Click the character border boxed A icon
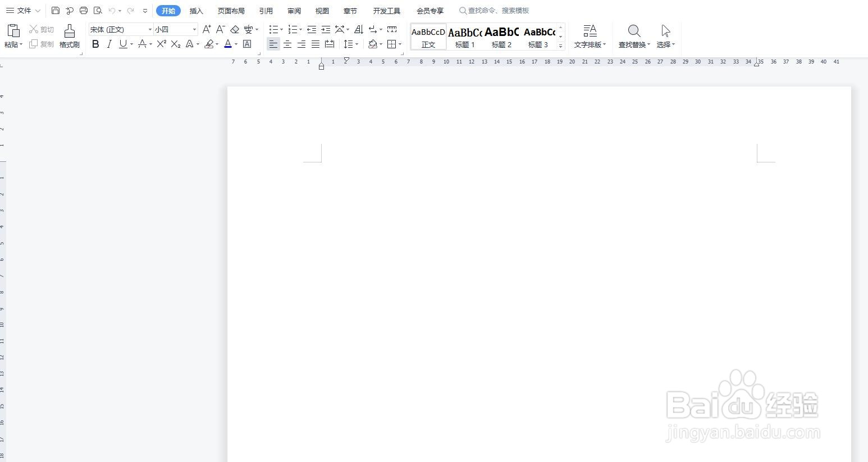 [x=247, y=44]
